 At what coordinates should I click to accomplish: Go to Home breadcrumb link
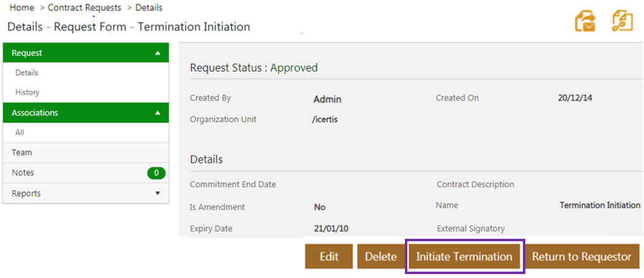click(21, 8)
